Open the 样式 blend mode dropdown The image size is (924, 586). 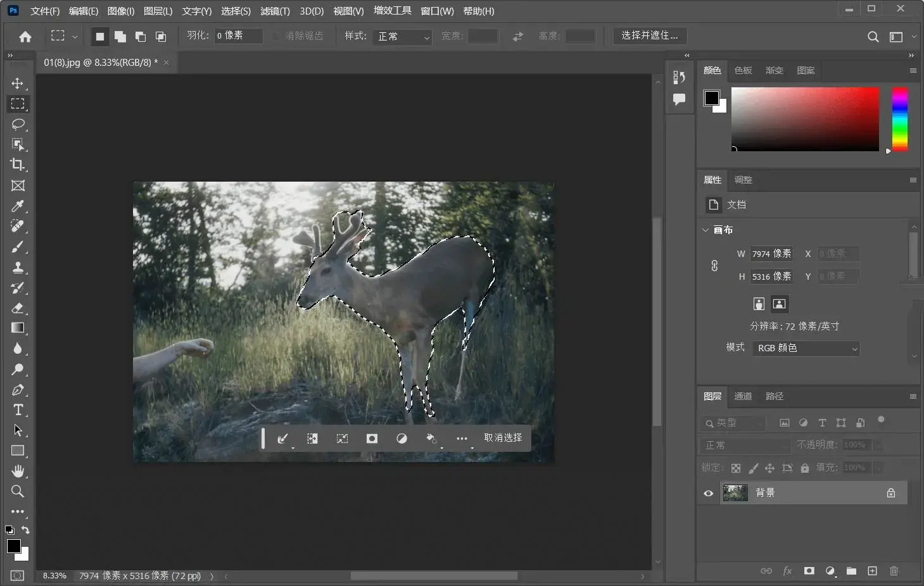(402, 37)
